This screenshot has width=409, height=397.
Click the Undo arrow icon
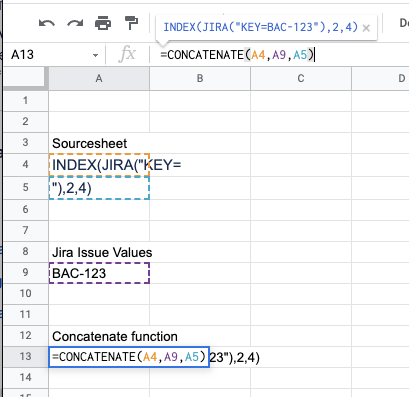(47, 23)
